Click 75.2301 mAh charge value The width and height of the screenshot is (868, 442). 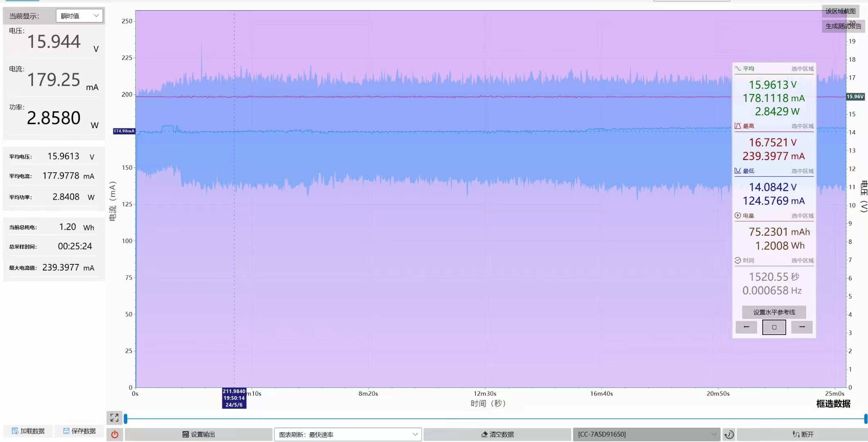point(779,232)
